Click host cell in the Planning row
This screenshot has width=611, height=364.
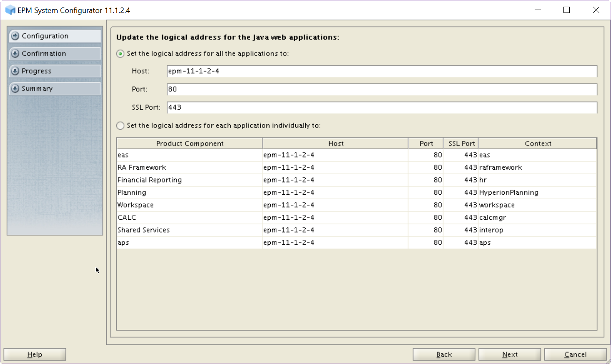click(x=335, y=193)
